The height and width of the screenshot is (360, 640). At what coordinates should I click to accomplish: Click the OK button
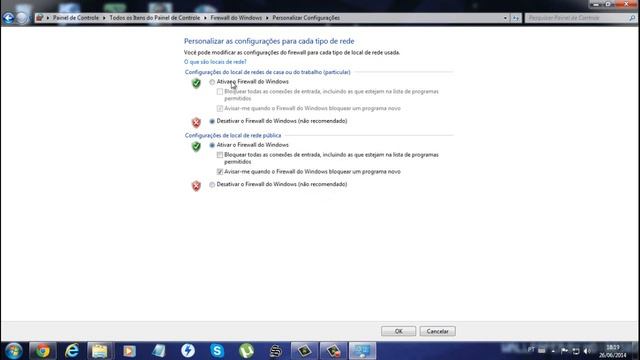pyautogui.click(x=398, y=331)
